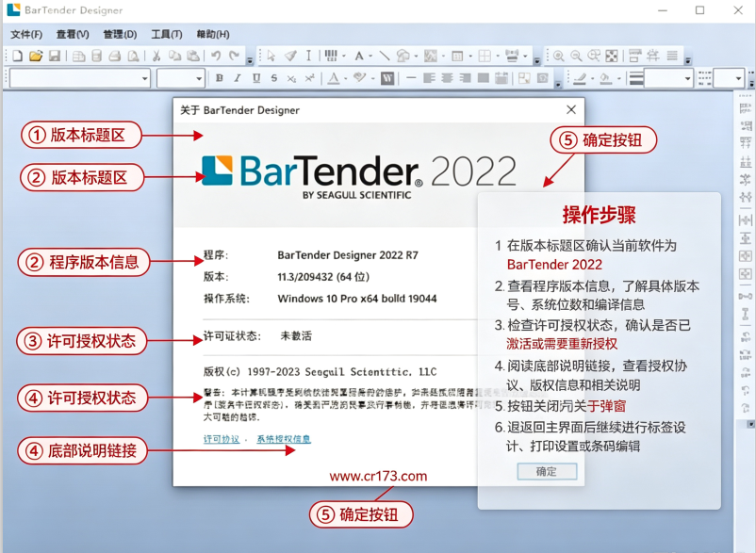Open the database connection setup cylinder icon
Image resolution: width=756 pixels, height=553 pixels.
point(96,56)
